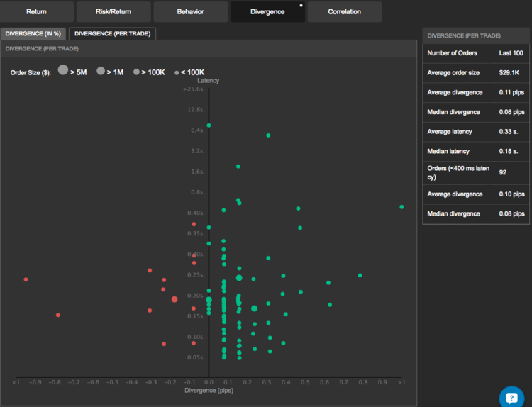Select the Divergence (Per Trade) sub-tab
The height and width of the screenshot is (407, 532).
pyautogui.click(x=112, y=33)
